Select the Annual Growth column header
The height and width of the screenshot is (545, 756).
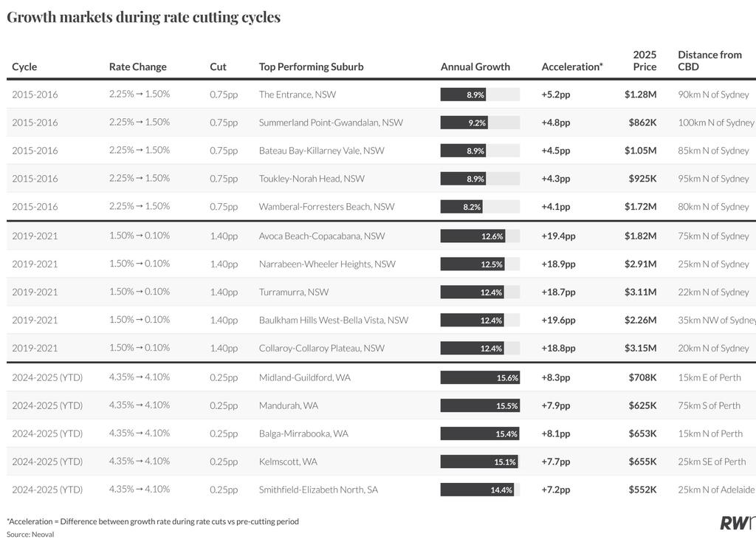point(475,66)
